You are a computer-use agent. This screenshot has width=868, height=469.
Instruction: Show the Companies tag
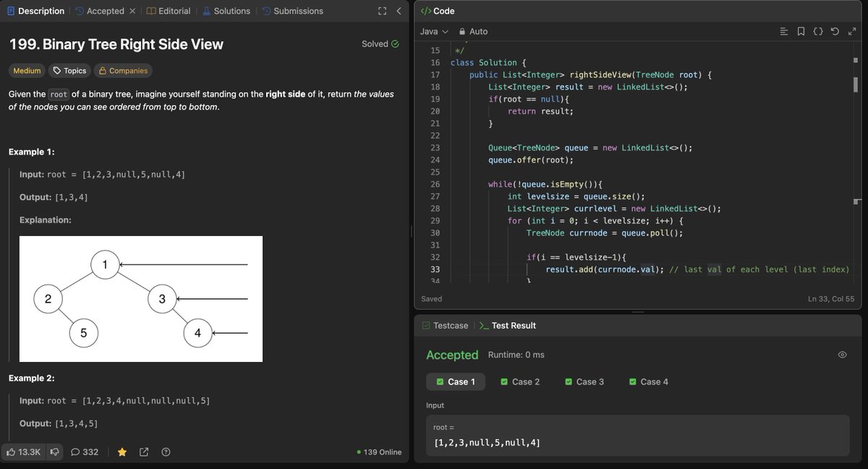pos(123,70)
